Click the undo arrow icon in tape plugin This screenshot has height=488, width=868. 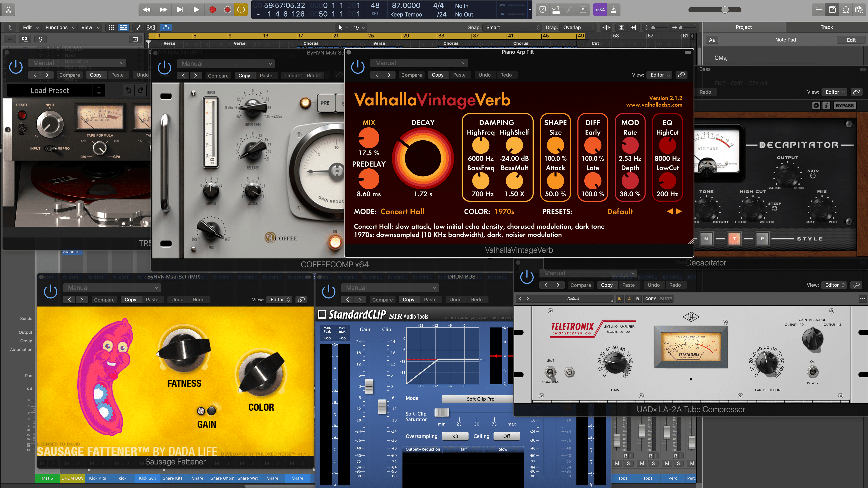(x=128, y=90)
